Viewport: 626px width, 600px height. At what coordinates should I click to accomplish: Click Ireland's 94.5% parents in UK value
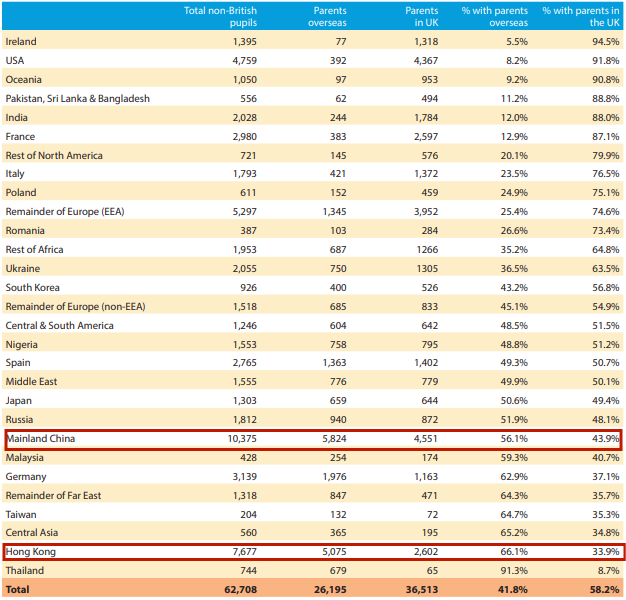606,42
